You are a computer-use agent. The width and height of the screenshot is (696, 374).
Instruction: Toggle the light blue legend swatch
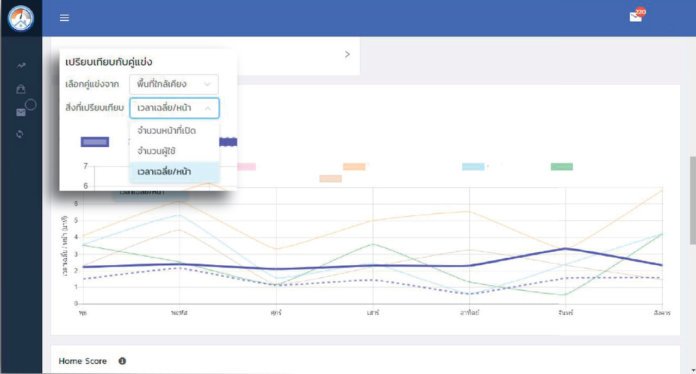[473, 167]
